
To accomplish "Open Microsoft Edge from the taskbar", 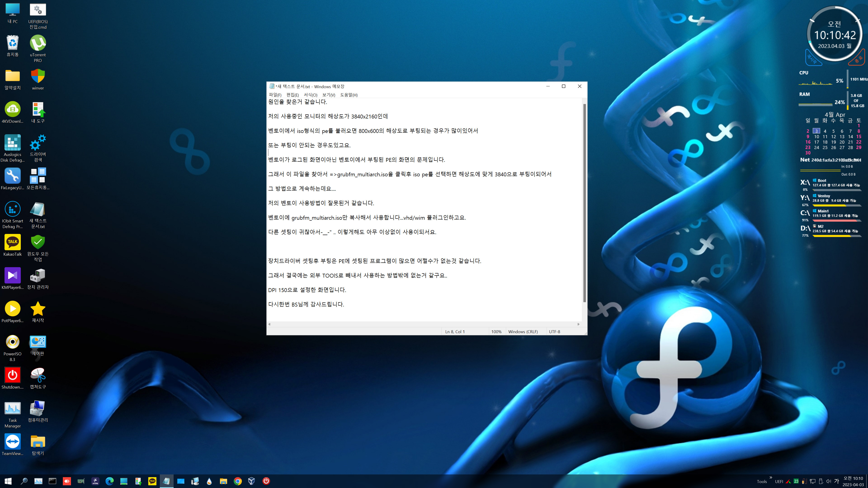I will click(109, 481).
